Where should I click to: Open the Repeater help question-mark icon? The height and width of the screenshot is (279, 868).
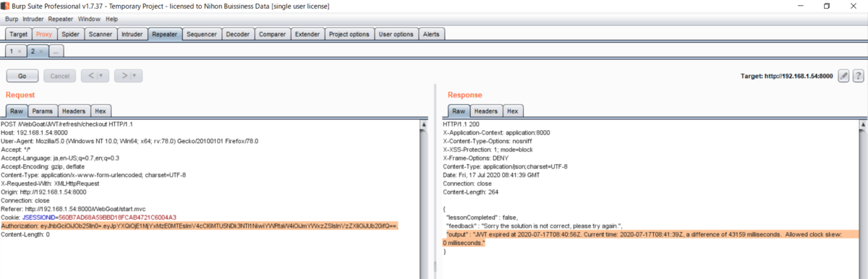click(x=858, y=76)
